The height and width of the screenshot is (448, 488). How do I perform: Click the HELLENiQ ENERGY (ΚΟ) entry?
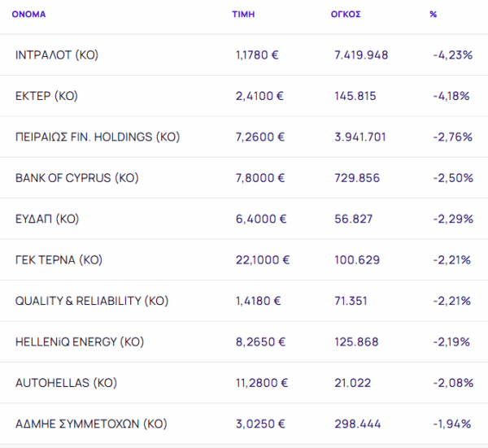click(x=80, y=341)
